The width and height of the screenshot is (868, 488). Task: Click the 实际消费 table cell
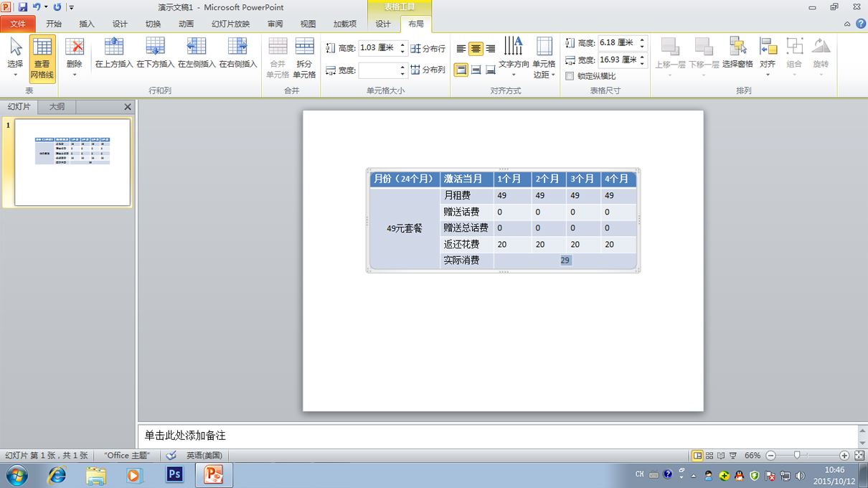467,261
